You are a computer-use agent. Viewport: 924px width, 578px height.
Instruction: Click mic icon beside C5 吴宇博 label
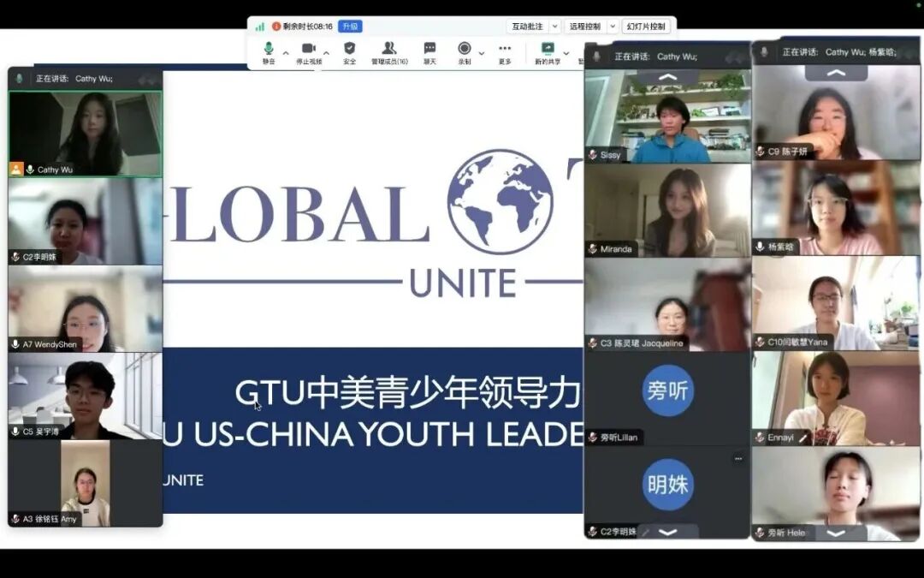15,432
